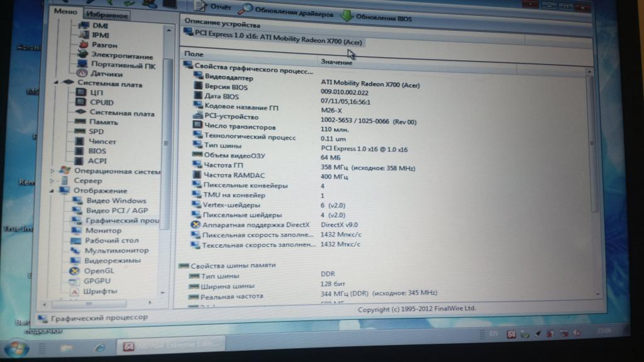Viewport: 644px width, 362px height.
Task: Open the Windows Start button
Action: 13,346
